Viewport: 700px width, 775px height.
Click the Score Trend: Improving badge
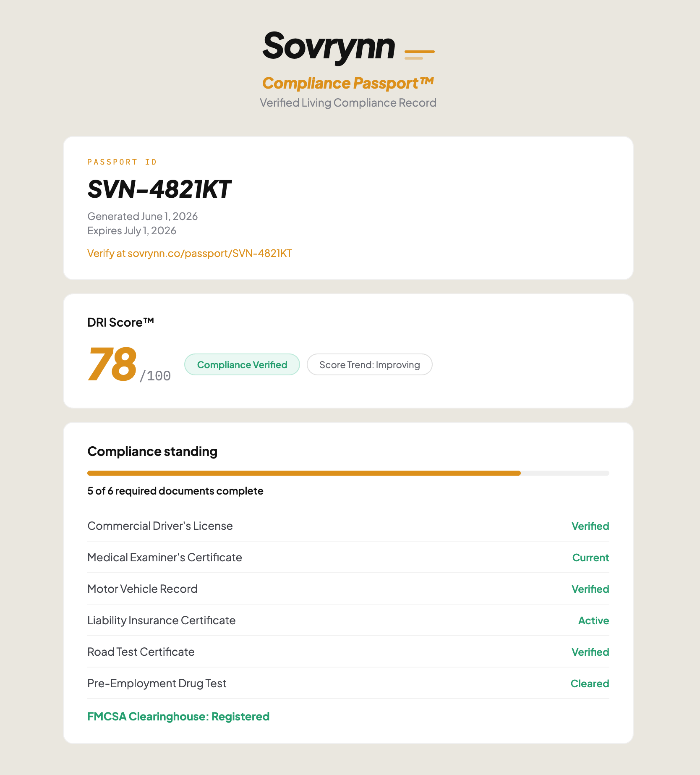[370, 364]
